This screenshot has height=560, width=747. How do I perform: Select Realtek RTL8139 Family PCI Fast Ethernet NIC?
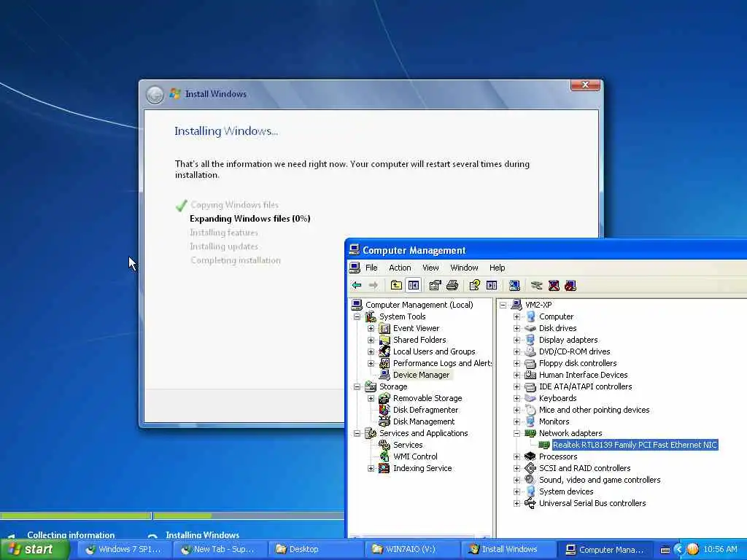pyautogui.click(x=635, y=445)
